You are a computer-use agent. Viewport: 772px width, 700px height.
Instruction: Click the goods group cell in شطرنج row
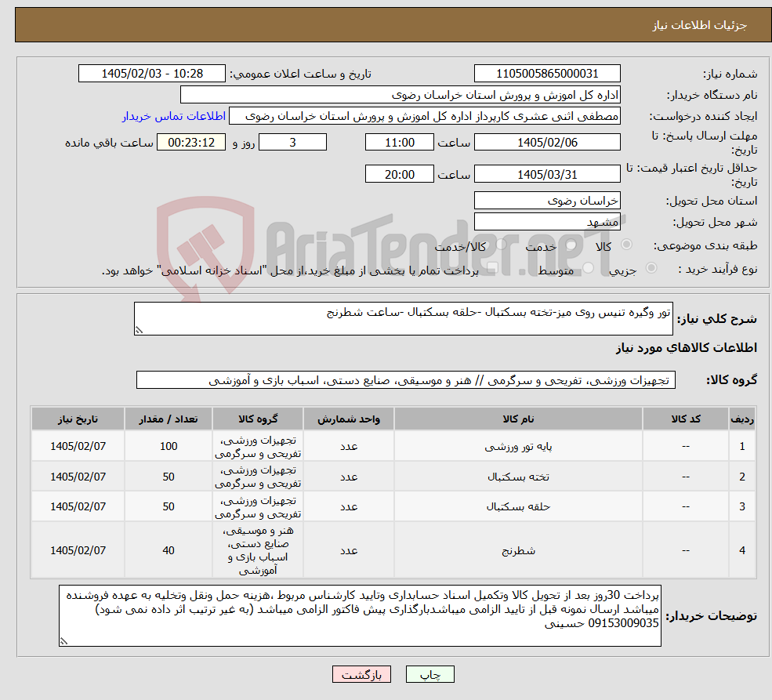(258, 550)
